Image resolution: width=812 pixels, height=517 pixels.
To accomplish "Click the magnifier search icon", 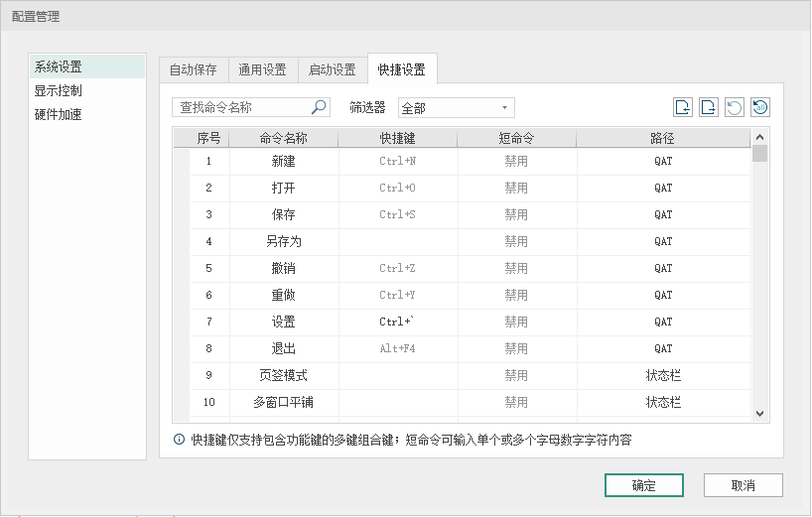I will click(319, 107).
